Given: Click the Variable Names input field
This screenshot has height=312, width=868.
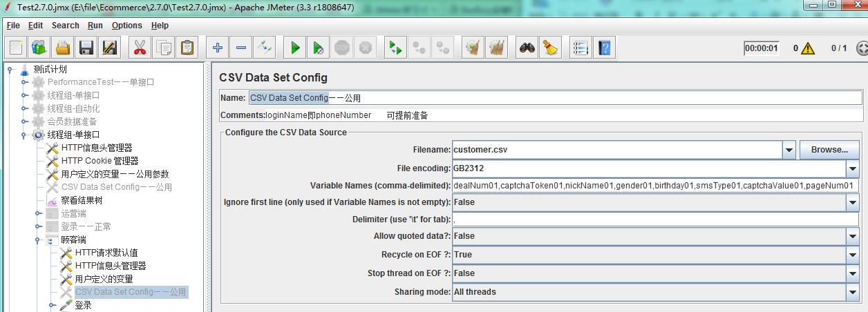Looking at the screenshot, I should click(655, 186).
